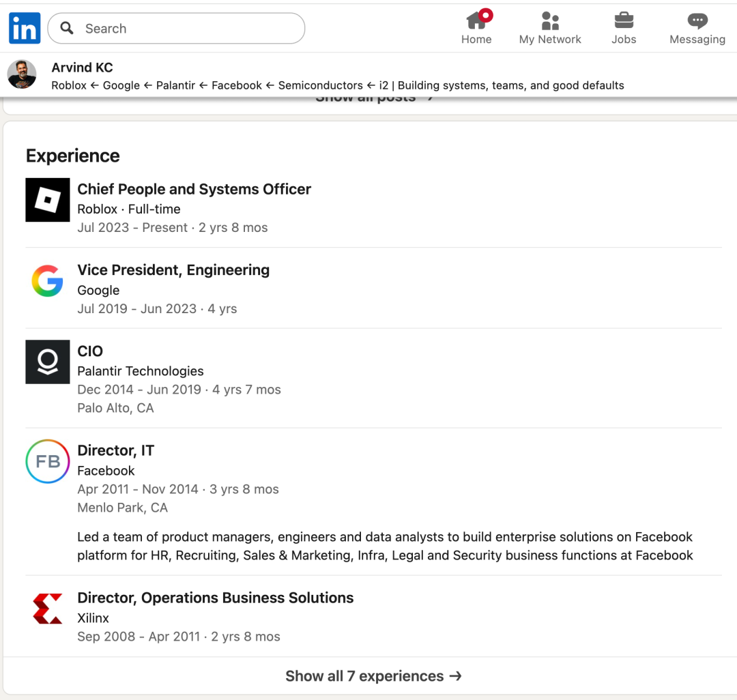737x700 pixels.
Task: Click the Facebook role description paragraph
Action: [x=385, y=546]
